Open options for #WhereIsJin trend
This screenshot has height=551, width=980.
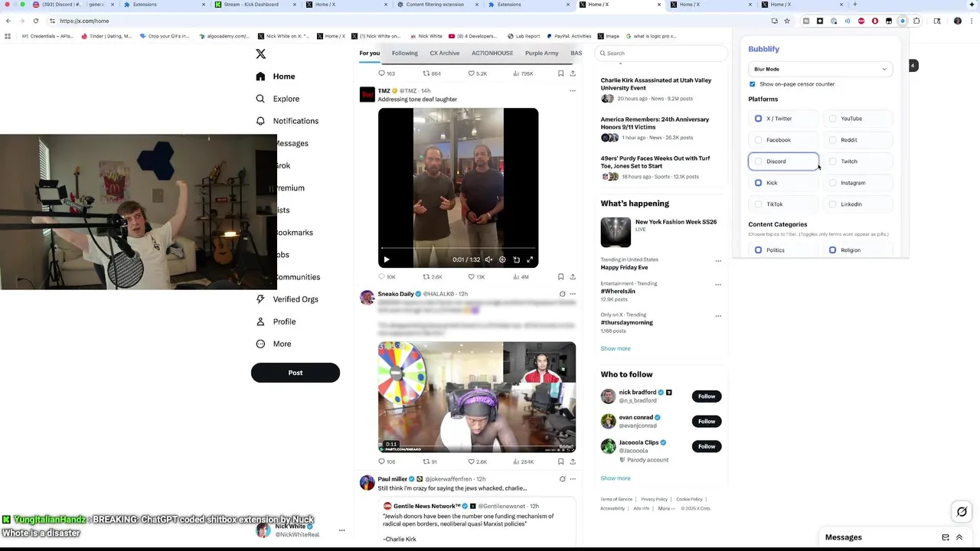[x=718, y=285]
